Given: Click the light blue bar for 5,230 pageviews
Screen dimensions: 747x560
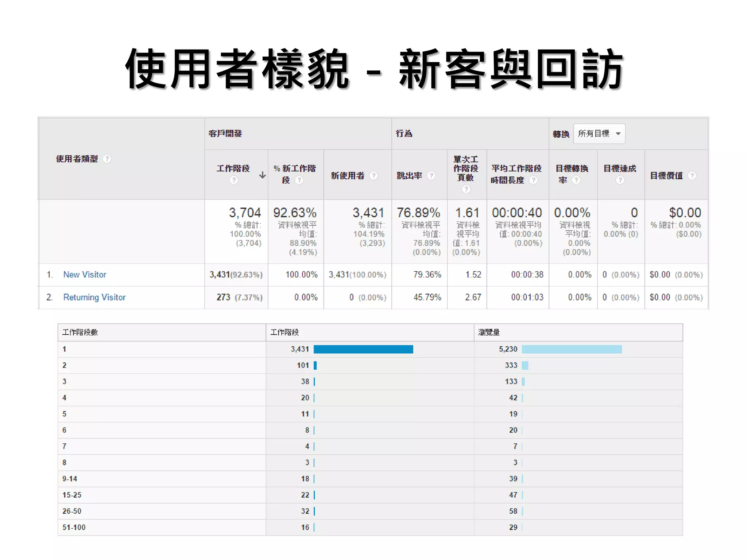Looking at the screenshot, I should (571, 349).
